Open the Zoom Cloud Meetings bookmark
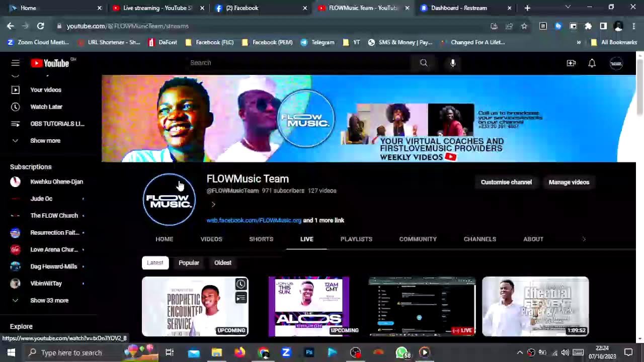 (38, 42)
